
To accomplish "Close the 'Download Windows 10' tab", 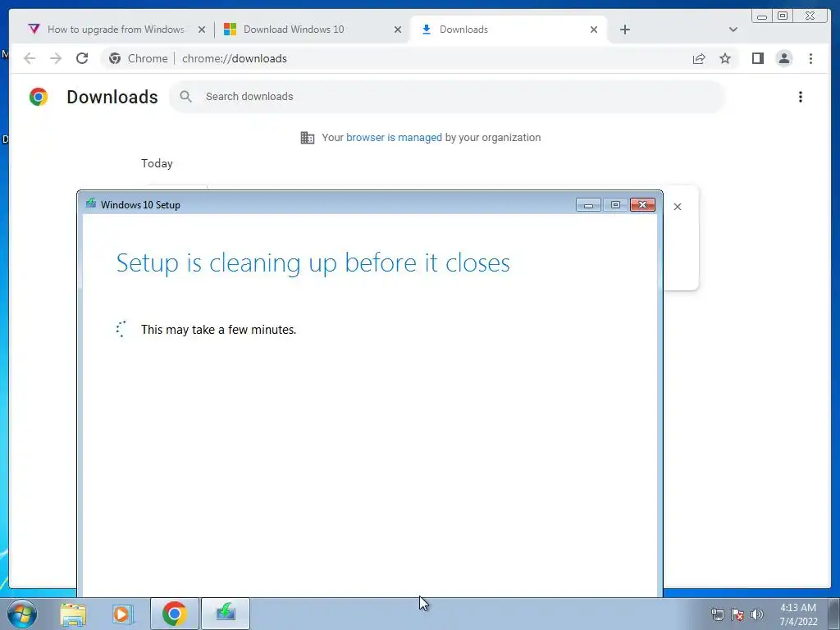I will click(x=398, y=30).
